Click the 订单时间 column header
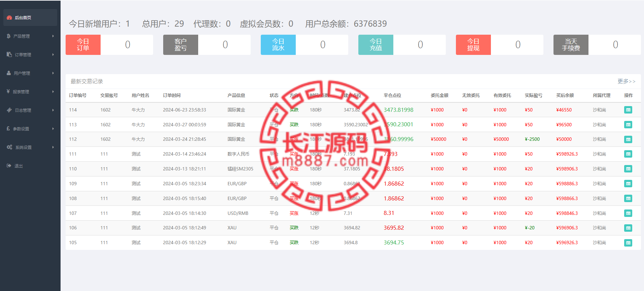Image resolution: width=644 pixels, height=291 pixels. (x=172, y=95)
